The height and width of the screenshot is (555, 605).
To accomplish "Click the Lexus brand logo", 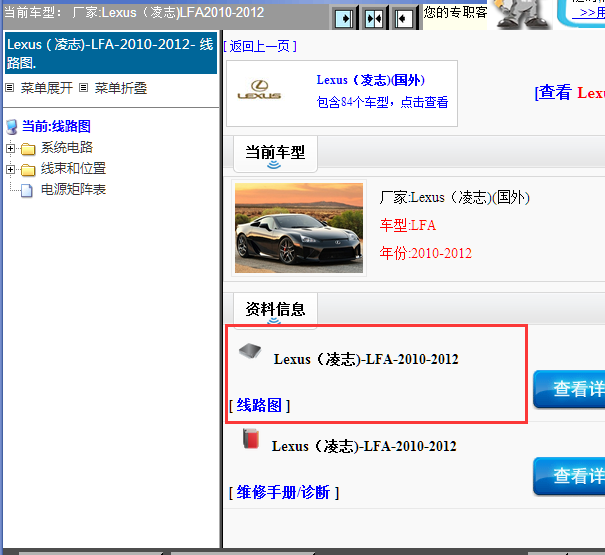I will click(259, 90).
